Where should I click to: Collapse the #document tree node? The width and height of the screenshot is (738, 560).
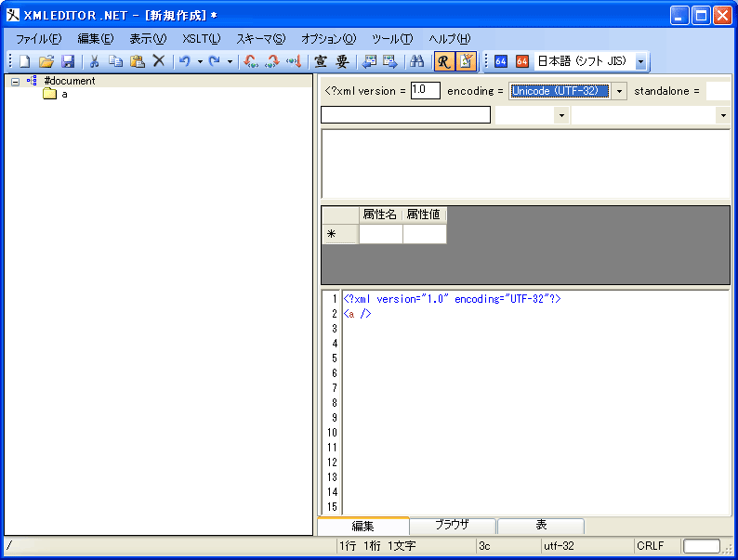(15, 82)
